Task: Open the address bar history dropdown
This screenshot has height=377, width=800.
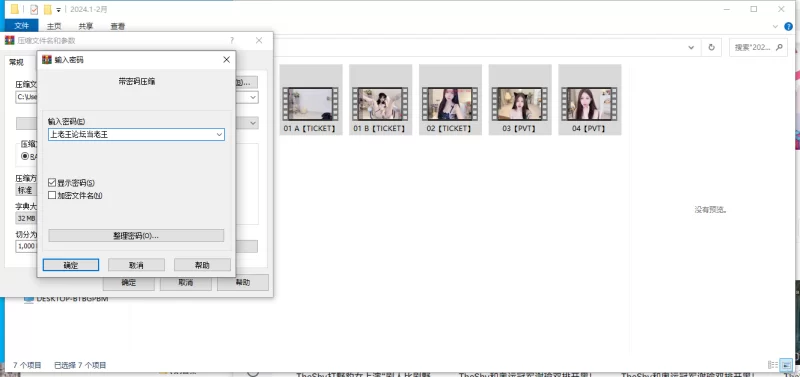Action: tap(691, 47)
